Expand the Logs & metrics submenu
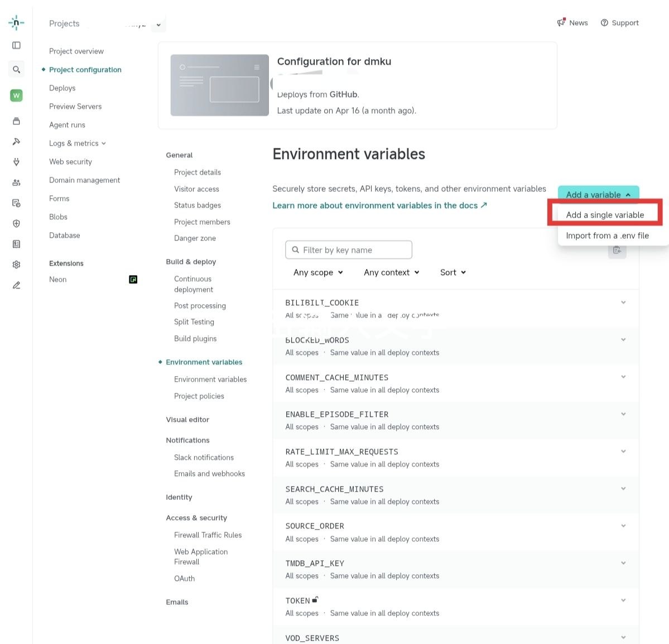The image size is (669, 644). click(x=77, y=143)
